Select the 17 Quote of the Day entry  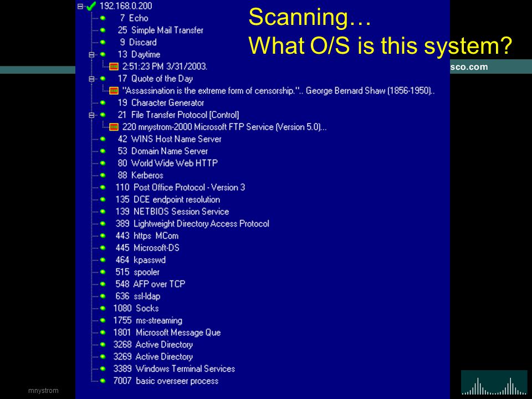click(x=155, y=79)
